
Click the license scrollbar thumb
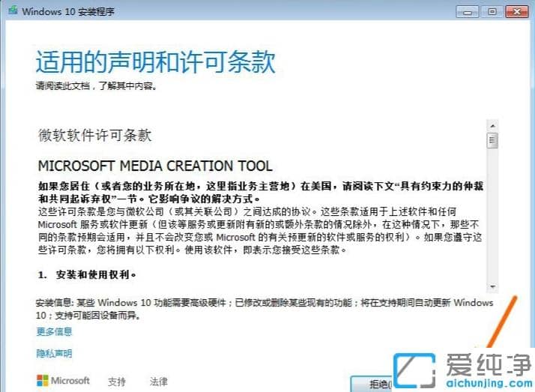point(492,140)
